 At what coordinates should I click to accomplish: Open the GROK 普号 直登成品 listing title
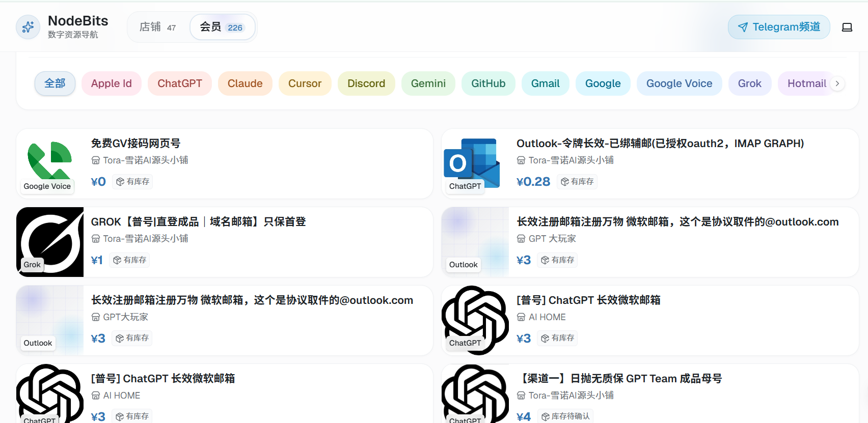pyautogui.click(x=198, y=222)
